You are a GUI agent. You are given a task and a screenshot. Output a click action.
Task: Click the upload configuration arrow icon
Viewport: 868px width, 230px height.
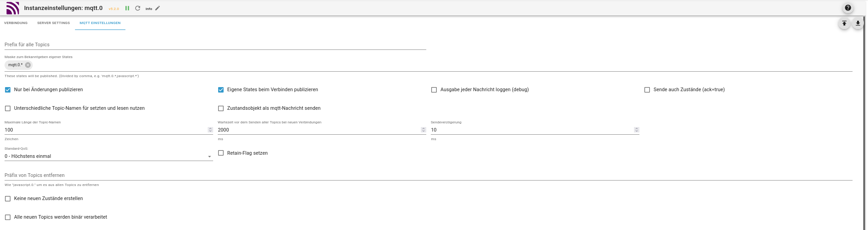pyautogui.click(x=844, y=24)
